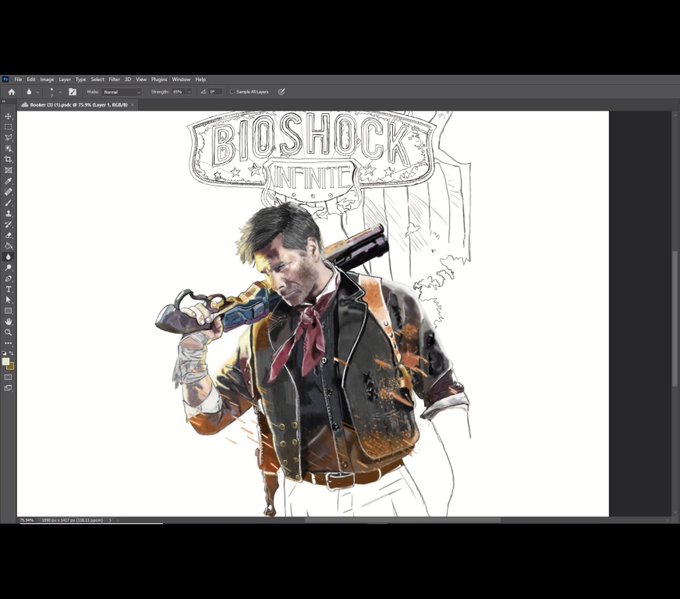
Task: Open the Strength slider dropdown arrow
Action: click(x=189, y=92)
